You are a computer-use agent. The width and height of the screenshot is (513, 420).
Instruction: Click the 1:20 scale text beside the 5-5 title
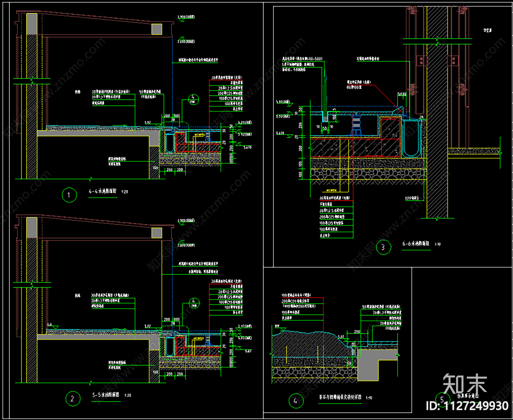pyautogui.click(x=128, y=395)
